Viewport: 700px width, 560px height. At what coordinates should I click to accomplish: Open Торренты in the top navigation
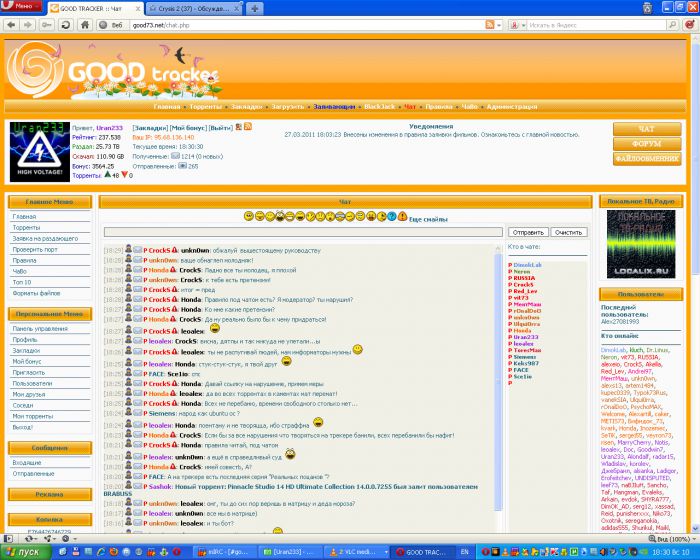tap(206, 106)
